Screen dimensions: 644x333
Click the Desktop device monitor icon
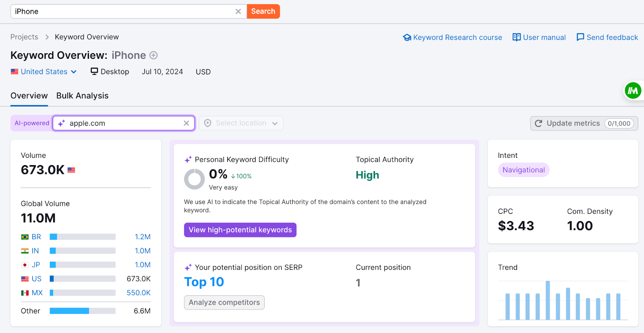click(95, 72)
